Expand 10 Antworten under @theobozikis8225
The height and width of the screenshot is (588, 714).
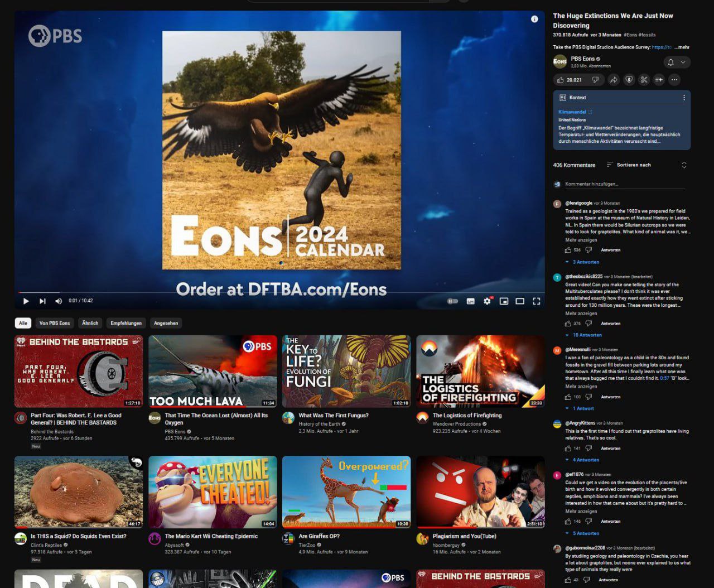[x=583, y=335]
